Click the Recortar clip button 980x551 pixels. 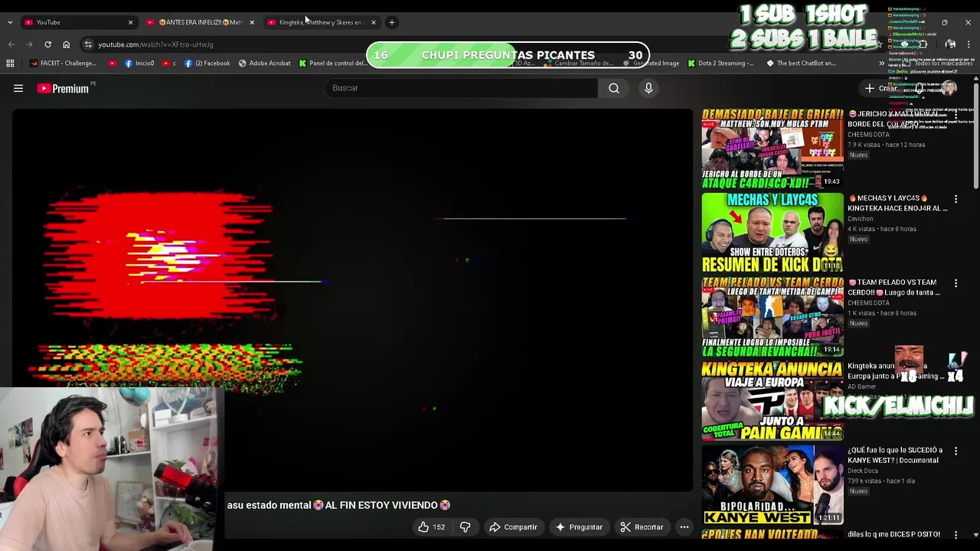tap(642, 527)
